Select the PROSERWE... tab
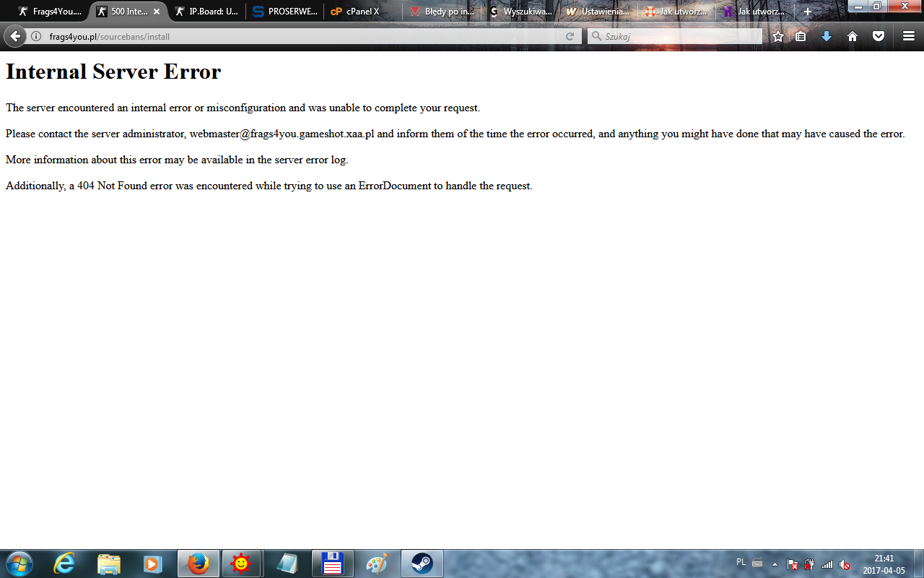 click(285, 12)
